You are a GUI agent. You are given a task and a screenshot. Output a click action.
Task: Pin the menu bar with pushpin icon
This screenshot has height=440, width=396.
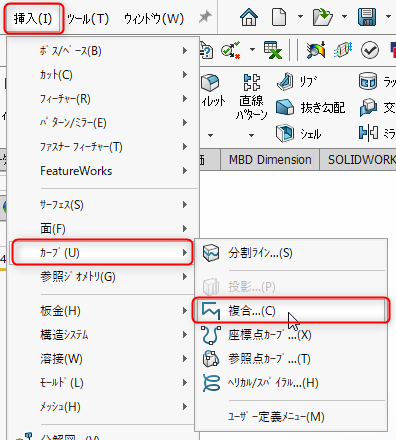(x=205, y=17)
